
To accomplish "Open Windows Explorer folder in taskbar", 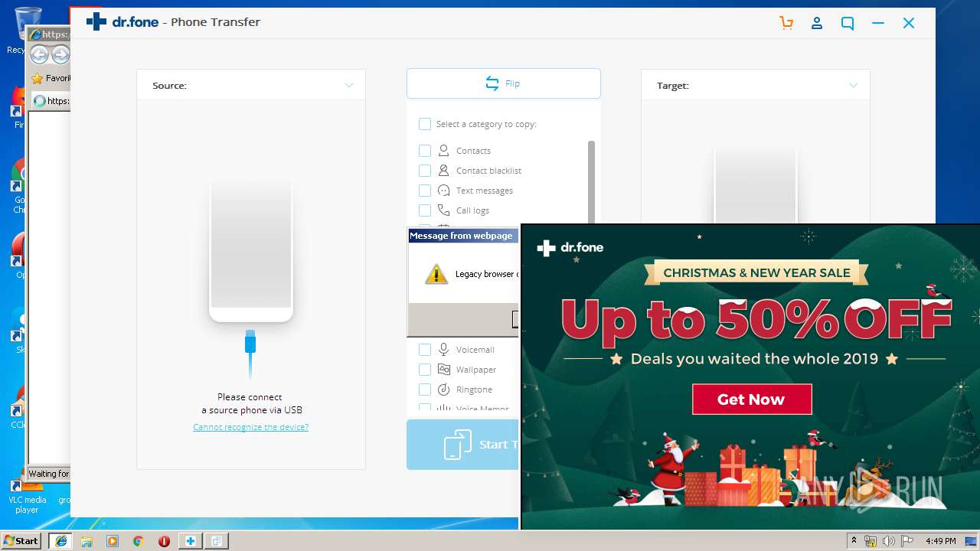I will [x=87, y=541].
